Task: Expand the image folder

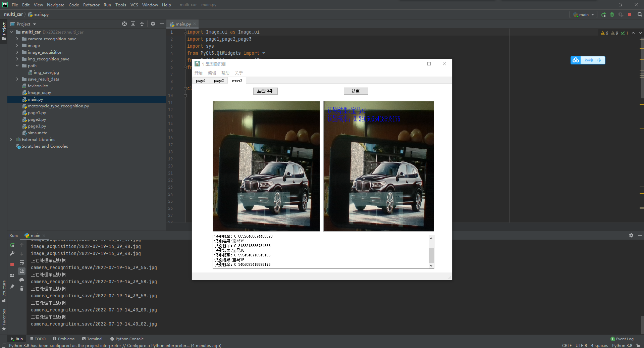Action: [17, 46]
